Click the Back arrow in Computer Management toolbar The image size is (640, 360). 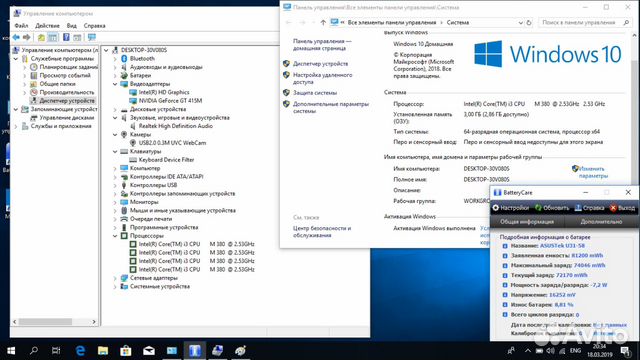(x=16, y=37)
